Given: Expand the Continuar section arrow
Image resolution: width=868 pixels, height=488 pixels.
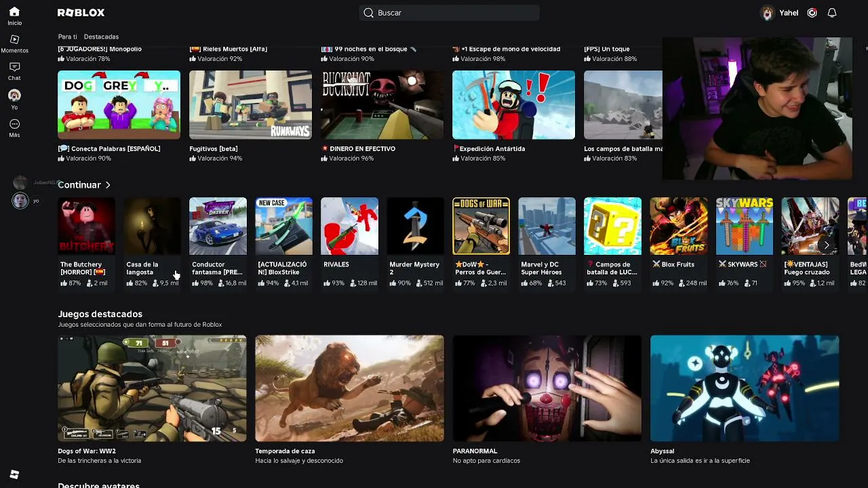Looking at the screenshot, I should pos(108,185).
